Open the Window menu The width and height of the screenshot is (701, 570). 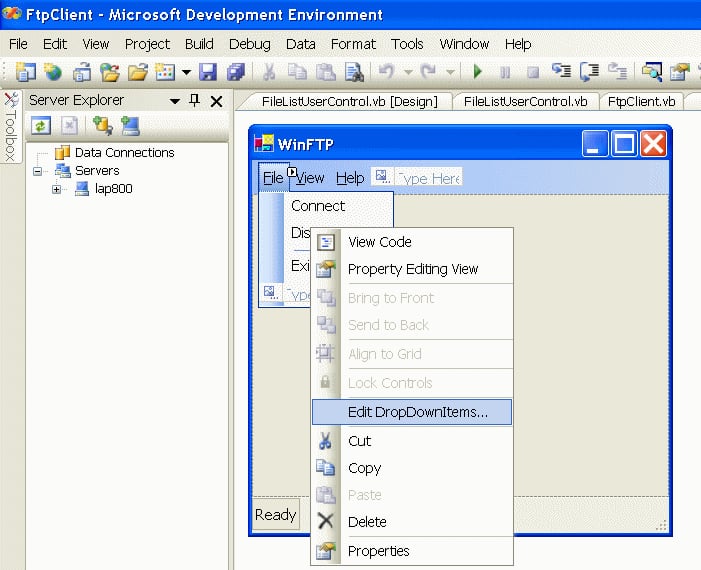[464, 44]
